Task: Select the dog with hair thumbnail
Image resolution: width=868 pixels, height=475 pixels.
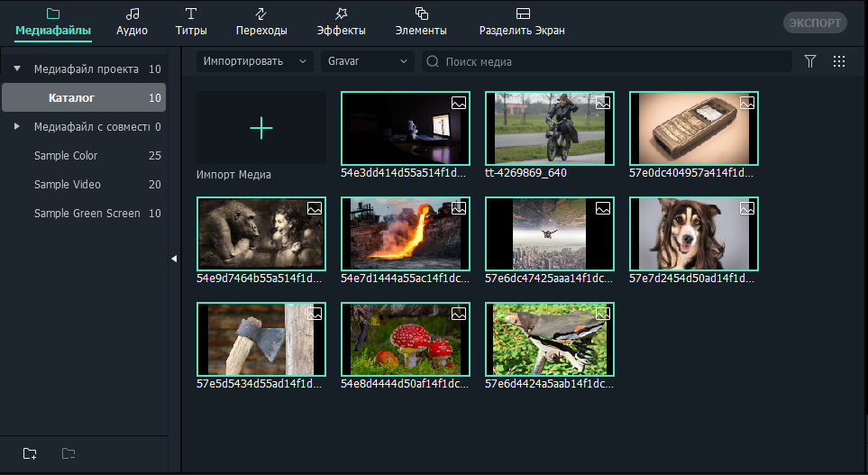Action: pyautogui.click(x=694, y=233)
